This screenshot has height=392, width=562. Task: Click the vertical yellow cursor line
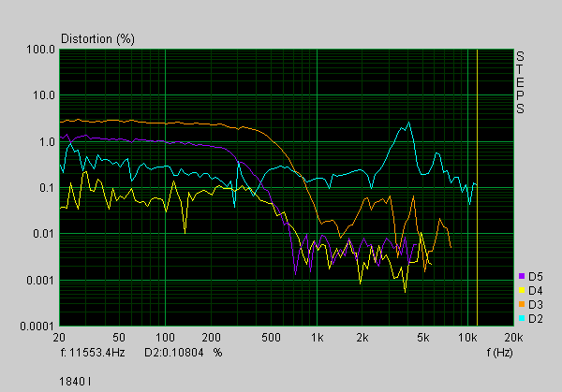click(x=477, y=187)
